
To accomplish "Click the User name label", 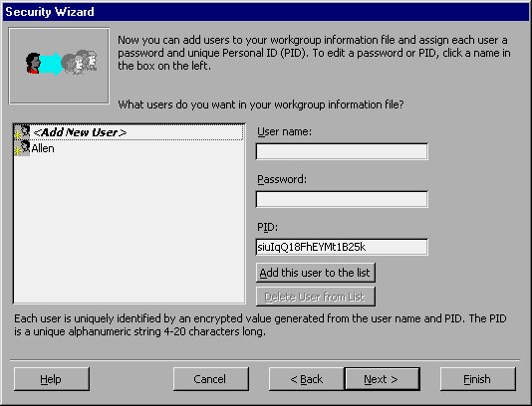I will click(x=284, y=131).
